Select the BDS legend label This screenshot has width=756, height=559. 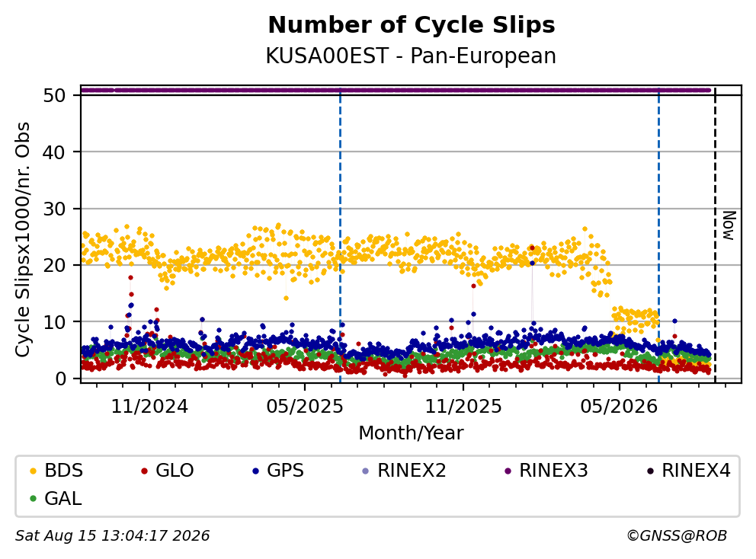pyautogui.click(x=64, y=471)
